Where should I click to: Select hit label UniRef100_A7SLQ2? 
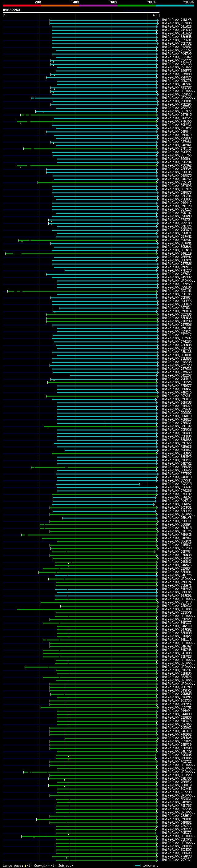coord(177,494)
